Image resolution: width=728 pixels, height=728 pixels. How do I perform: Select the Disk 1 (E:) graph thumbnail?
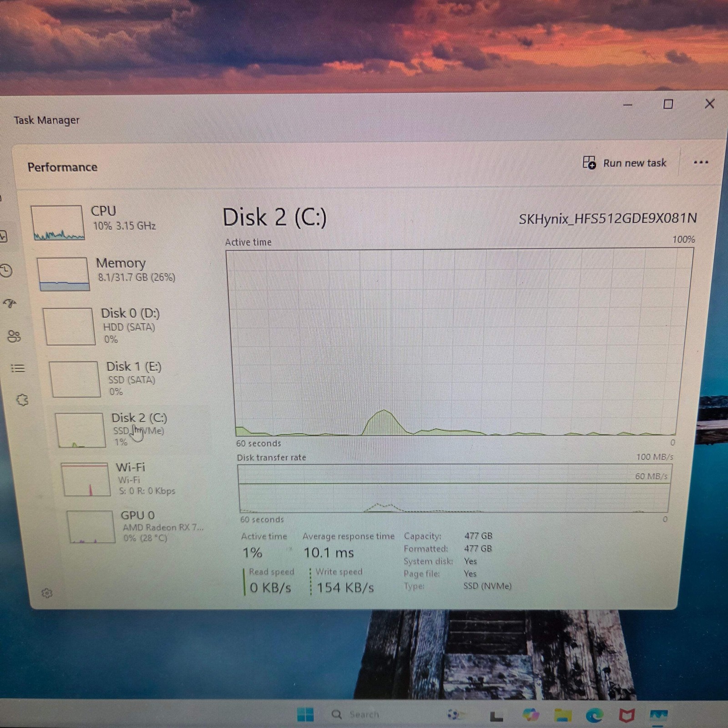pyautogui.click(x=75, y=379)
